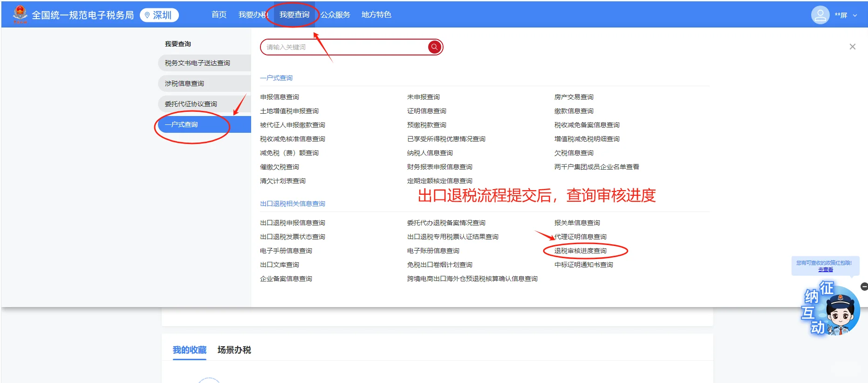Switch to 我的收藏 tab

coord(190,350)
